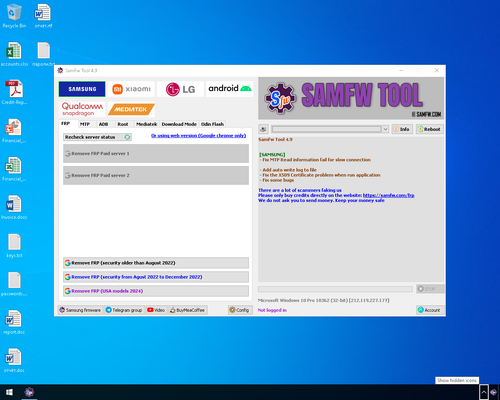Image resolution: width=500 pixels, height=400 pixels.
Task: Switch to the FRP tab
Action: click(65, 124)
